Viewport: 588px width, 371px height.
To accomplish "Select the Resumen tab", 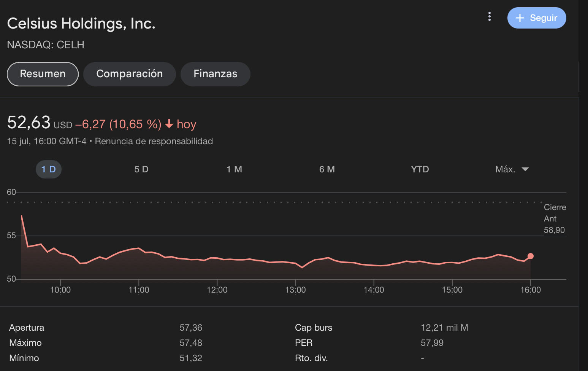I will click(x=43, y=74).
